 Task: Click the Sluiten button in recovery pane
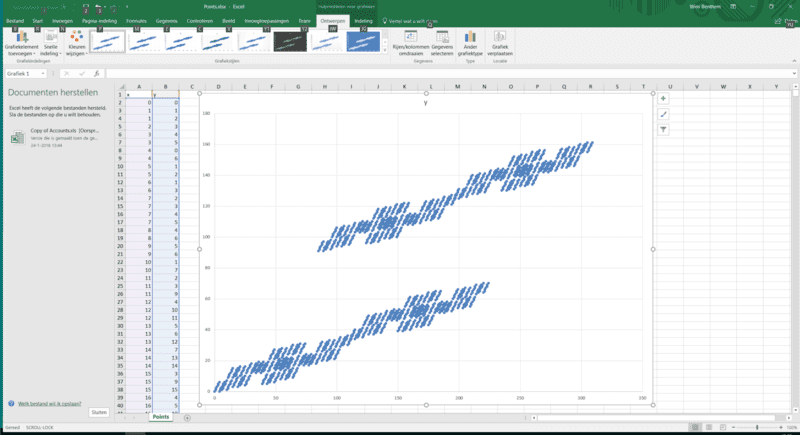(x=98, y=412)
